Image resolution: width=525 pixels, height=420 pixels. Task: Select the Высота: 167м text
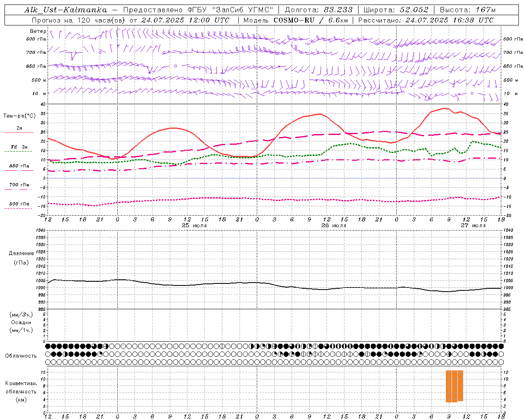pos(468,10)
